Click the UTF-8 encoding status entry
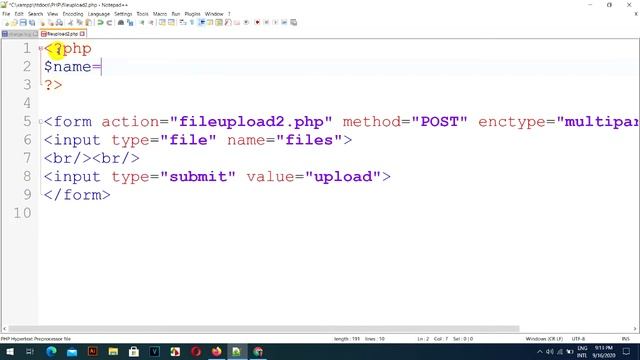The width and height of the screenshot is (640, 360). (578, 339)
